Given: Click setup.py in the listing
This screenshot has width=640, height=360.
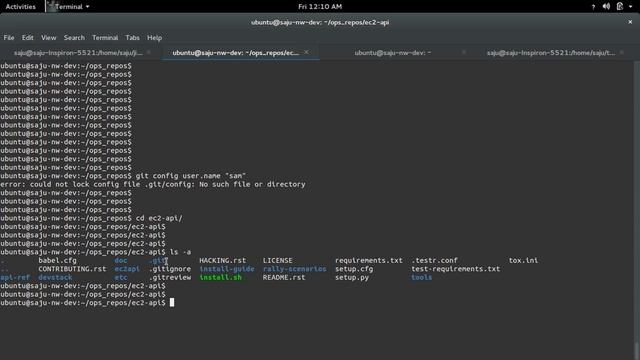Looking at the screenshot, I should pyautogui.click(x=352, y=278).
